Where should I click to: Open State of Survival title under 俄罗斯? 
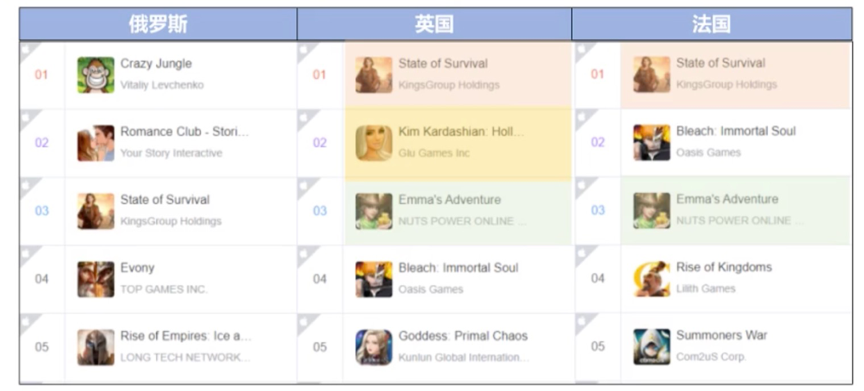coord(165,200)
